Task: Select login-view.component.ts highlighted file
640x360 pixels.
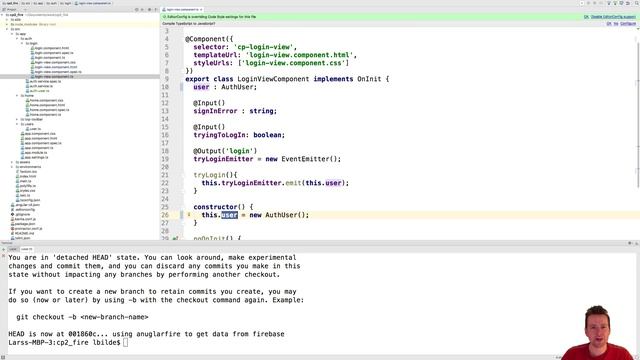Action: click(52, 77)
